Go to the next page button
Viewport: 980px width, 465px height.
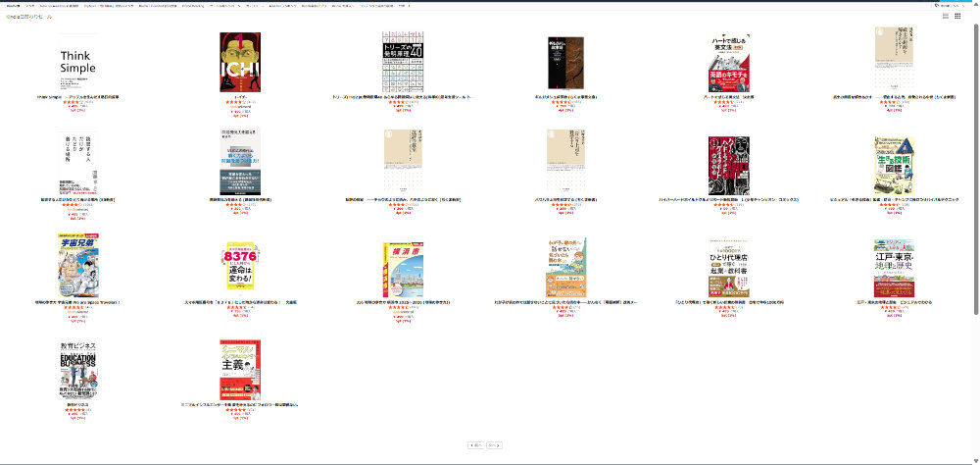click(495, 444)
